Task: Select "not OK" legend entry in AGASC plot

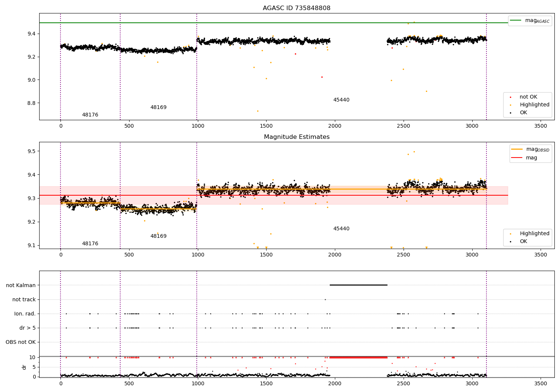Action: pyautogui.click(x=528, y=97)
